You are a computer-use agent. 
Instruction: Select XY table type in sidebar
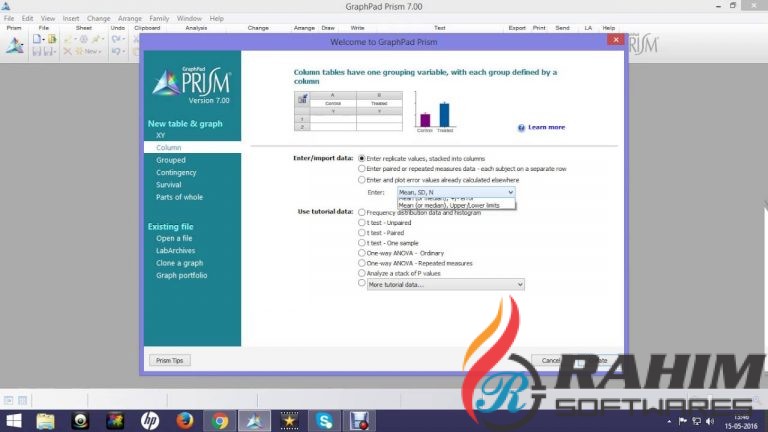(161, 135)
